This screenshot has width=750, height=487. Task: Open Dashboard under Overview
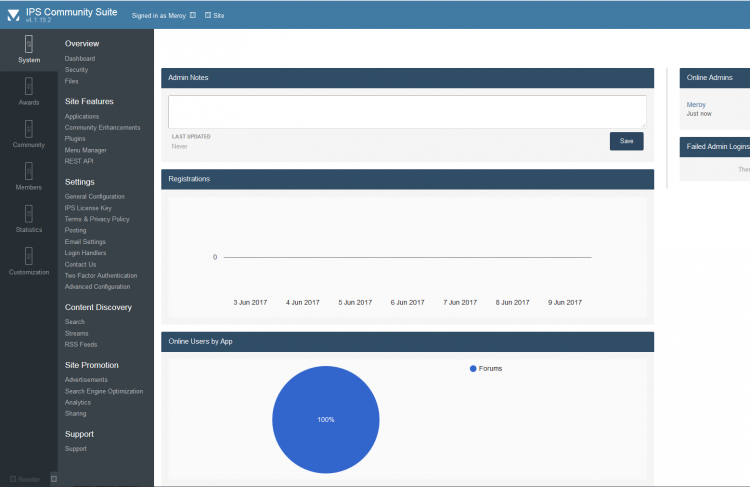click(80, 59)
